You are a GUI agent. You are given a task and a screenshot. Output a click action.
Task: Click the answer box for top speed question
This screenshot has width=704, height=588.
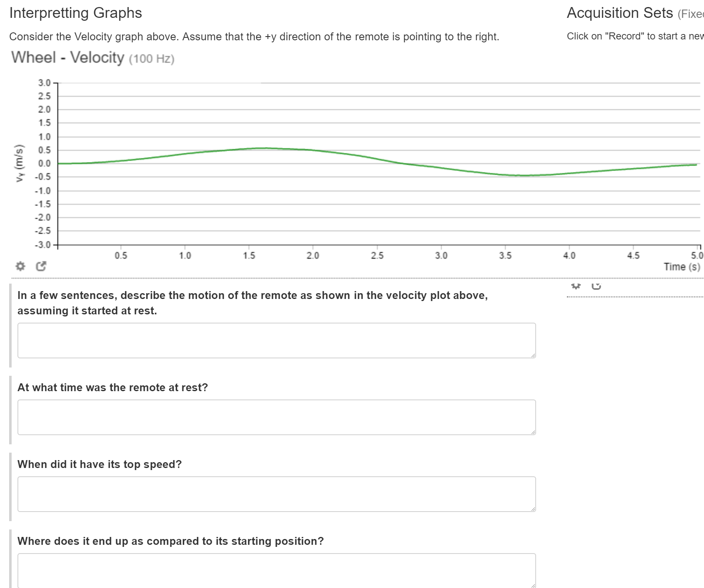276,494
